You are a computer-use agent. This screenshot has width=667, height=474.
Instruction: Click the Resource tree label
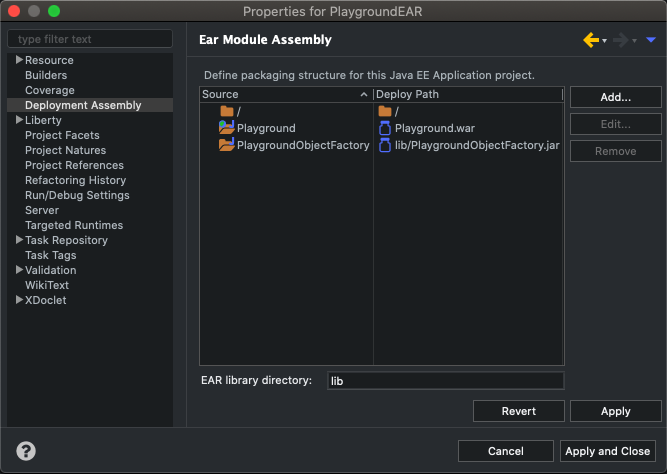[x=49, y=60]
